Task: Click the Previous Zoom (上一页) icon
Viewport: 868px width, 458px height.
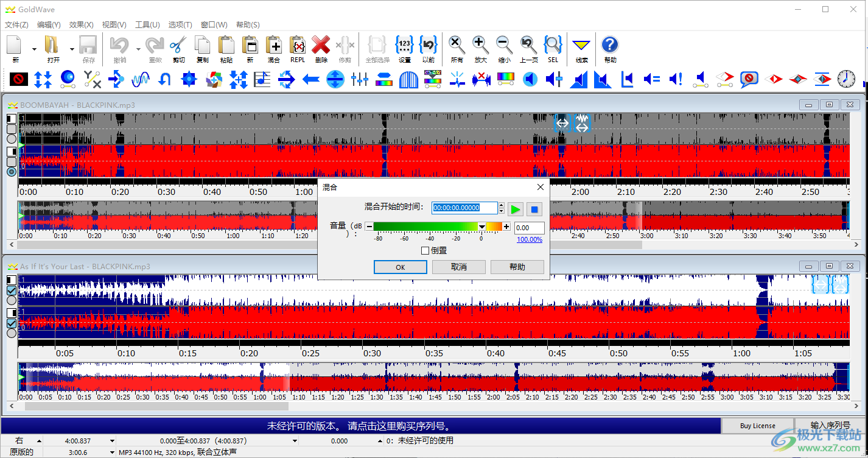Action: (x=528, y=45)
